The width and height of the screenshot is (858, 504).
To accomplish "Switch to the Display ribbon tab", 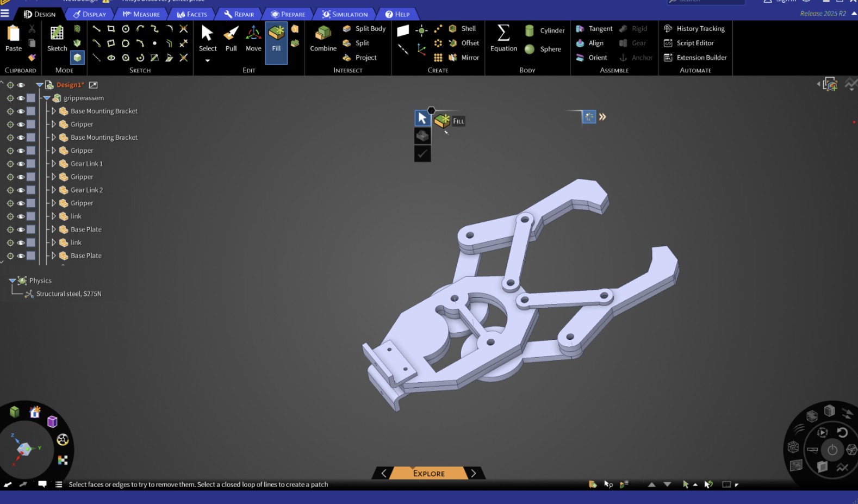I will pos(90,14).
